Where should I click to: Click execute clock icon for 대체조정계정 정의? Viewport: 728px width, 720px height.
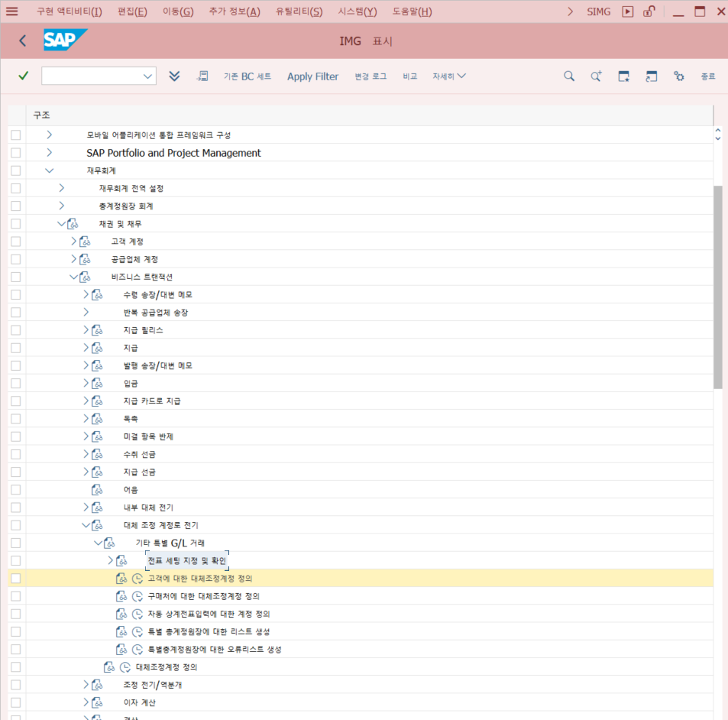(x=125, y=667)
